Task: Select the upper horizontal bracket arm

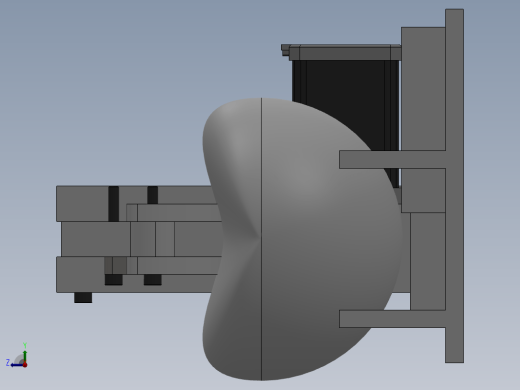Action: click(x=392, y=159)
